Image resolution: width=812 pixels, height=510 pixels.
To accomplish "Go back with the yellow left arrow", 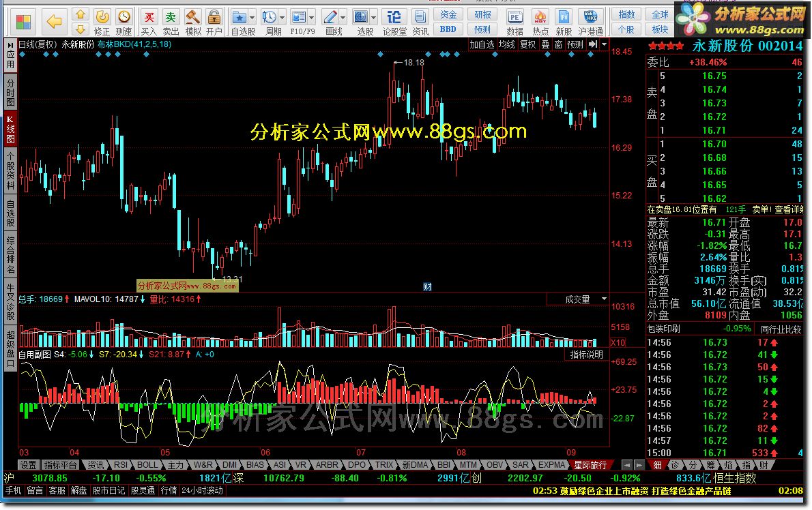I will tap(54, 22).
